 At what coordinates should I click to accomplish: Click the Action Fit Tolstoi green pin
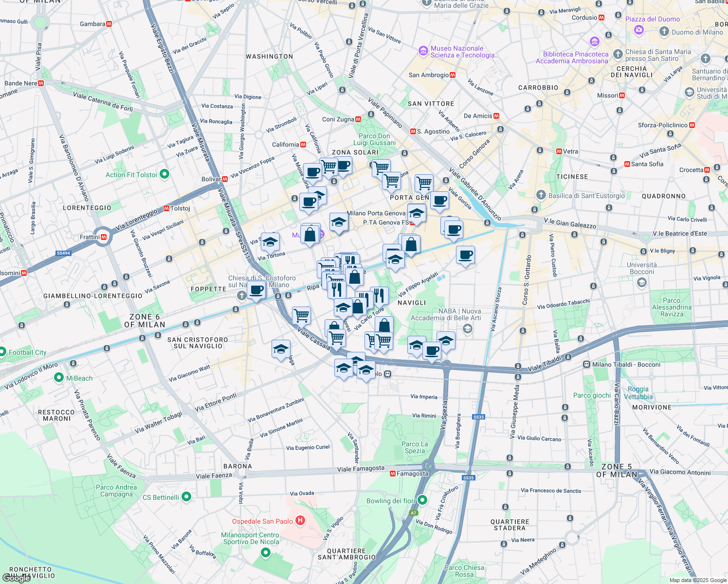pos(164,174)
